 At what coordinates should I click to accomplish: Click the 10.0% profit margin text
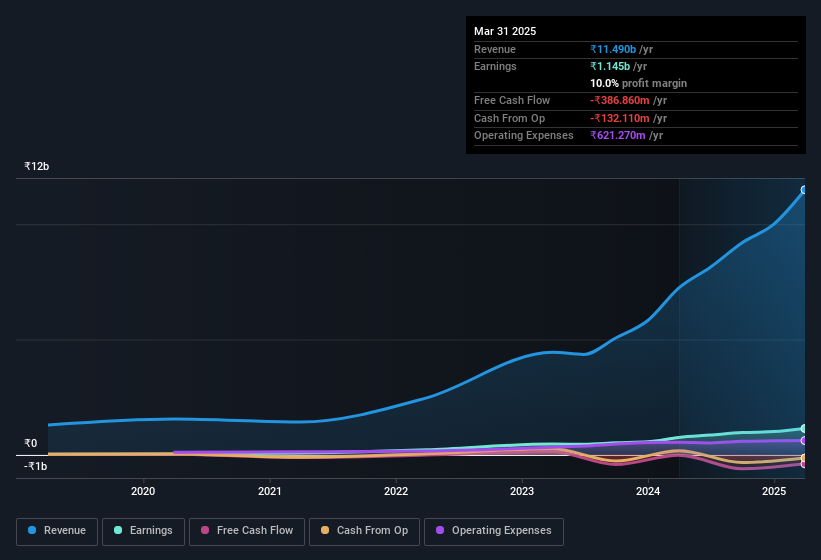(638, 83)
